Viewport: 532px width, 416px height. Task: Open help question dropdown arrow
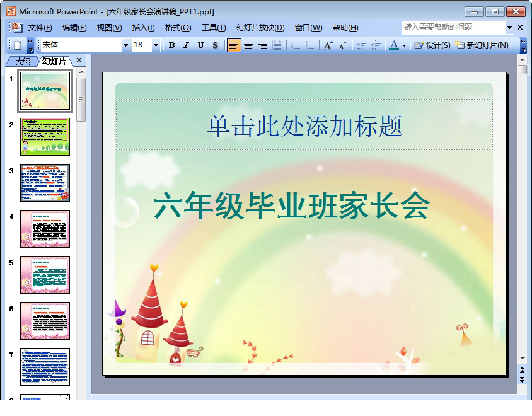point(509,28)
